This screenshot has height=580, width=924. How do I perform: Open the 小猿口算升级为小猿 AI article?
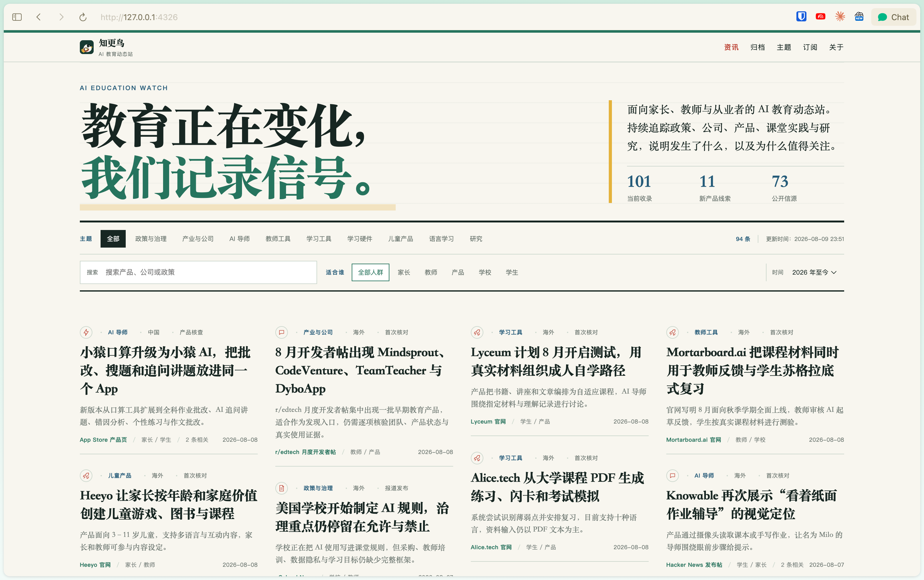pyautogui.click(x=165, y=370)
